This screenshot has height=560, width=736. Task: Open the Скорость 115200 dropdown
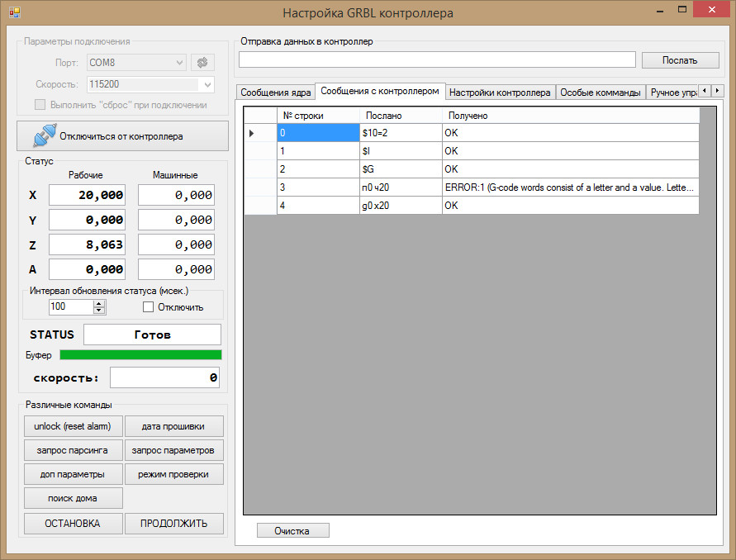tap(150, 84)
